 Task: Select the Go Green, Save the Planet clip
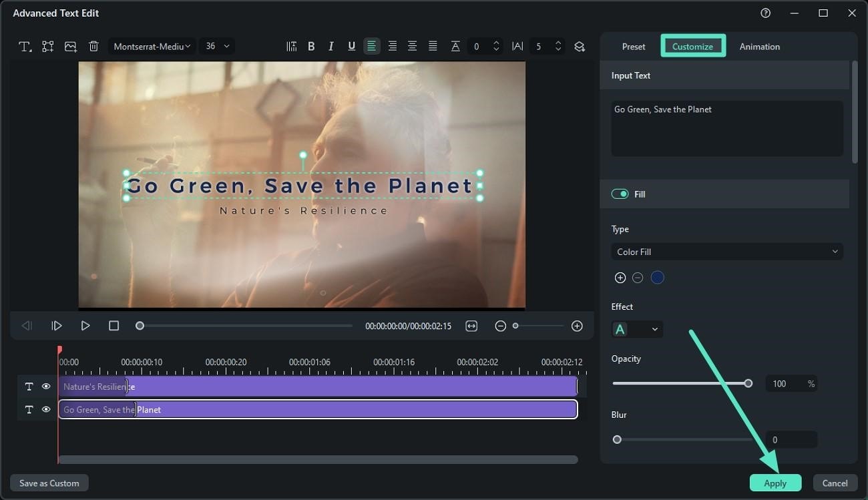(x=318, y=410)
